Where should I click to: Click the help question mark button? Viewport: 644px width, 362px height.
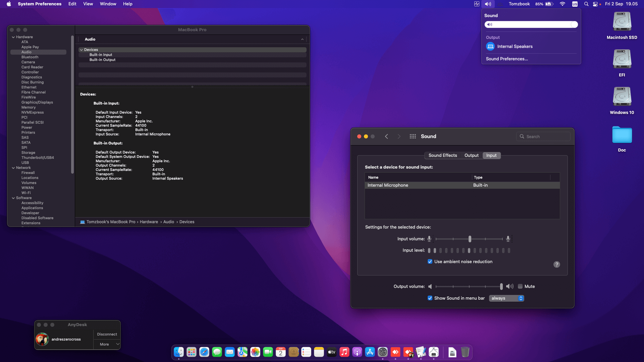(556, 264)
